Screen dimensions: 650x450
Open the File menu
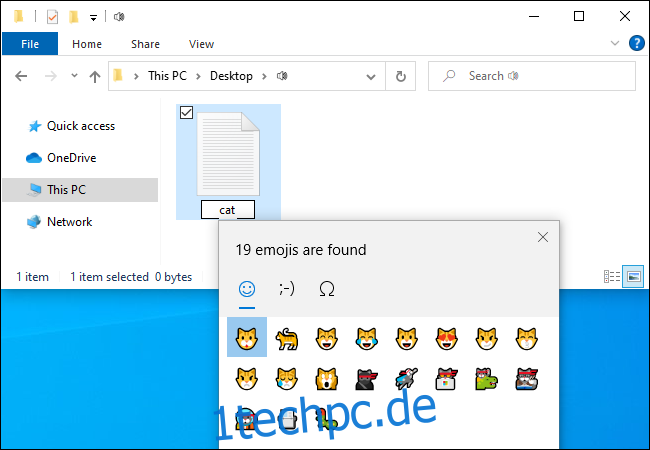30,44
